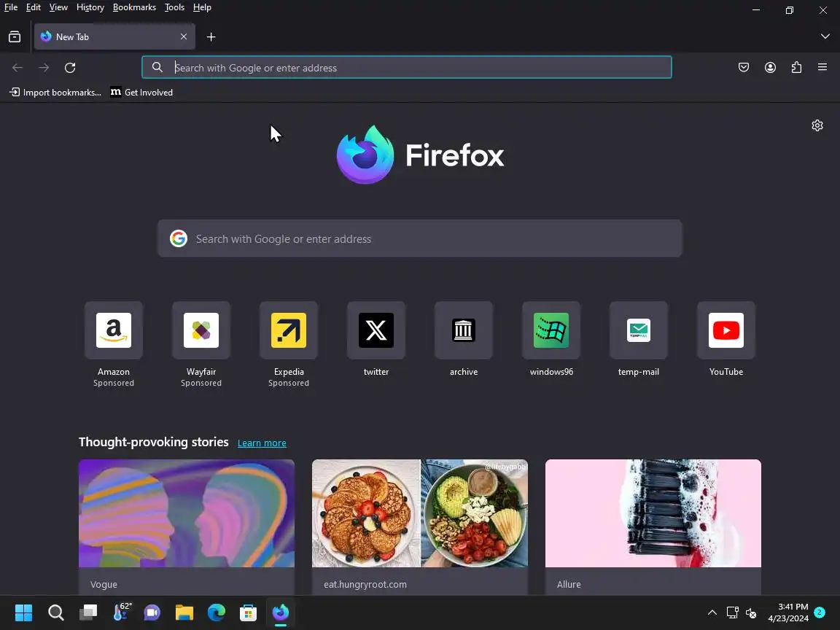The image size is (840, 630).
Task: Click Firefox icon on the taskbar
Action: (281, 612)
